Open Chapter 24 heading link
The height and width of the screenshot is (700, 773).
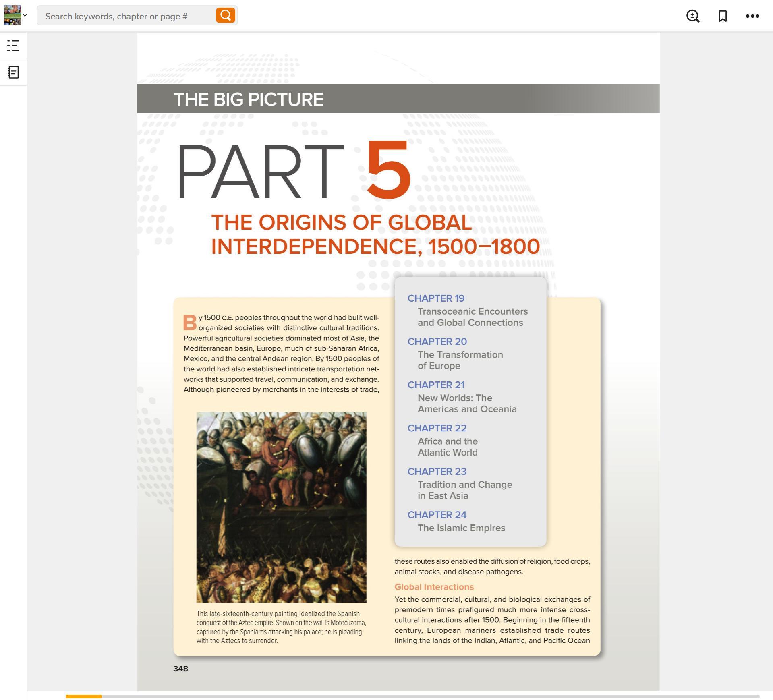[437, 515]
